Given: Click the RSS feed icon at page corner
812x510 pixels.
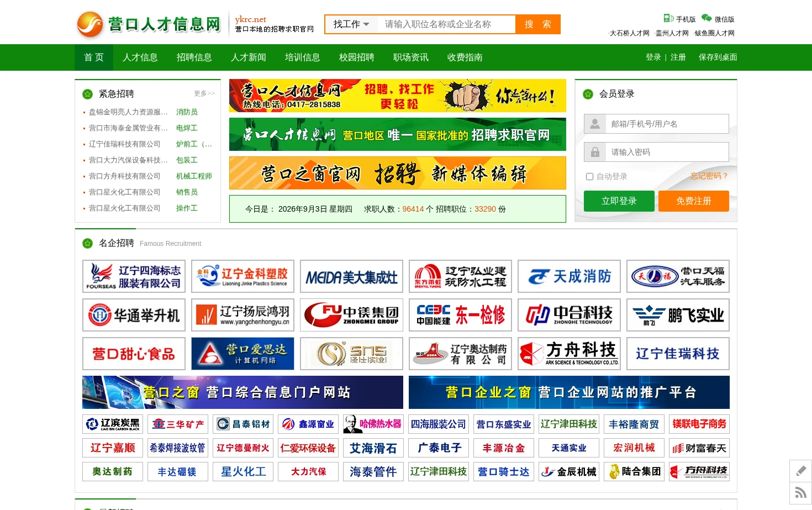Looking at the screenshot, I should [x=801, y=493].
